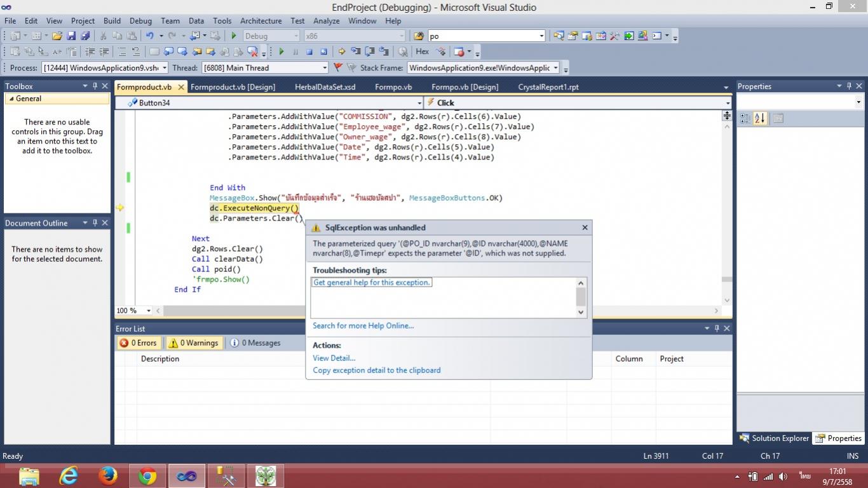Stop debugging with the square Stop icon
868x488 pixels.
(x=309, y=52)
